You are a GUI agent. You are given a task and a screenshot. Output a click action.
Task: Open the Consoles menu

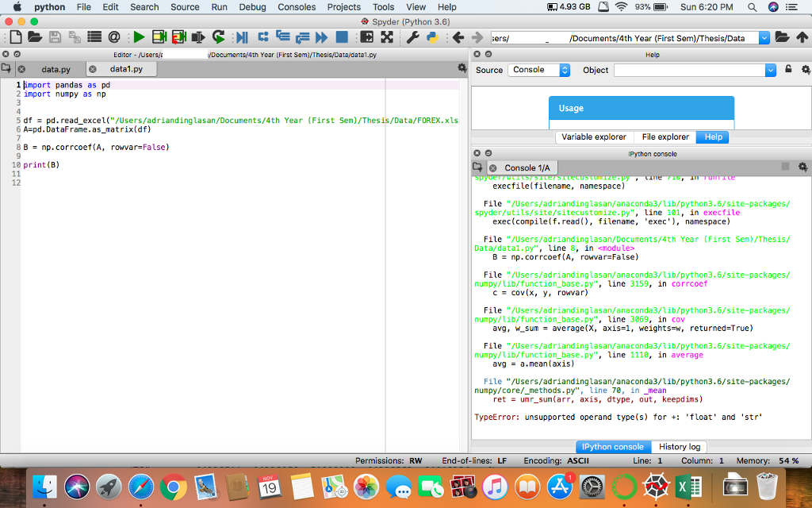point(297,7)
